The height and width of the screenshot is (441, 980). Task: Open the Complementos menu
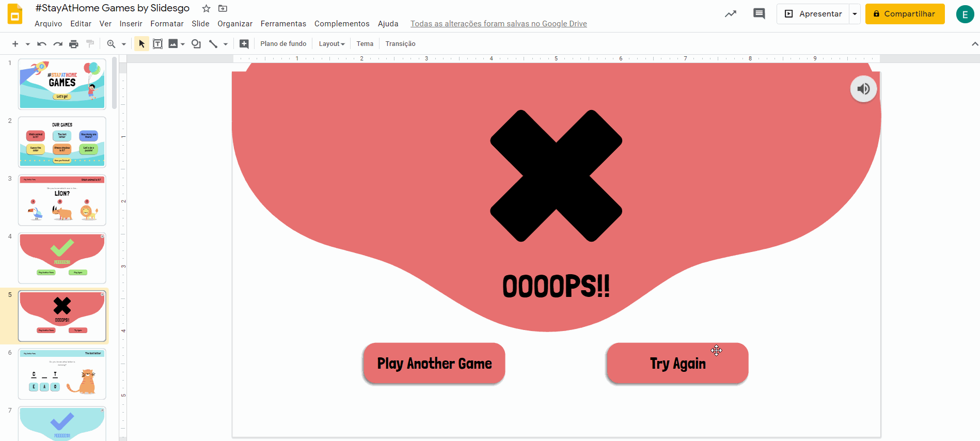tap(342, 24)
